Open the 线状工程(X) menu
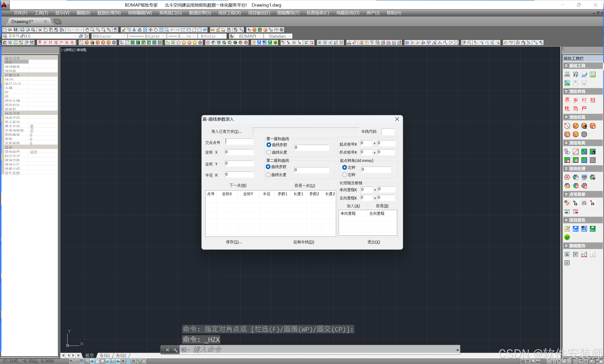Viewport: 604px width, 364px height. (x=229, y=13)
